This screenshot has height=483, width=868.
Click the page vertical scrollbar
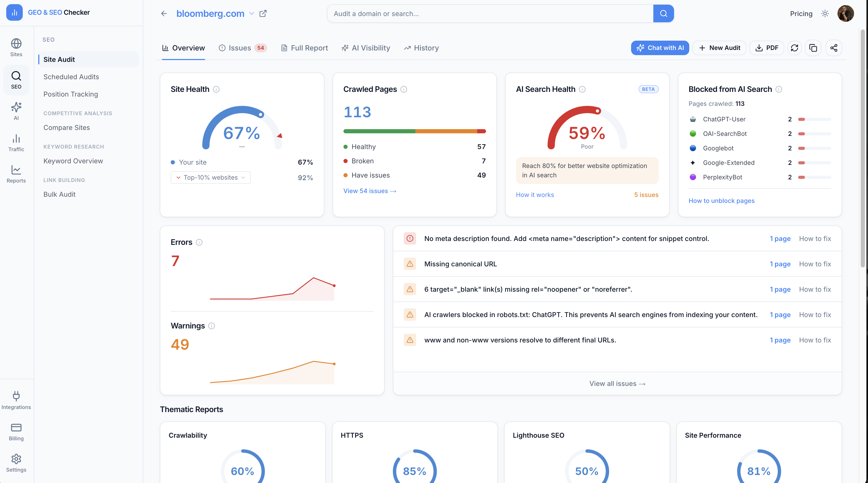tap(863, 148)
